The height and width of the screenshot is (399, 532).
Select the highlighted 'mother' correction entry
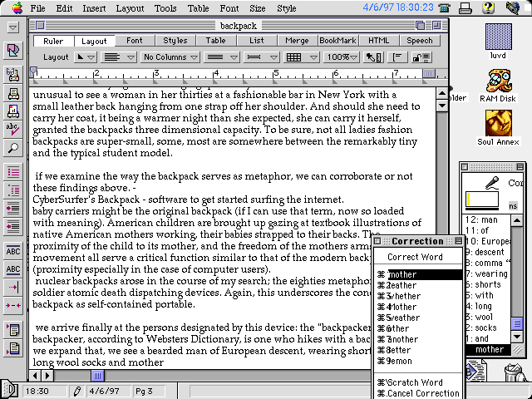coord(418,274)
